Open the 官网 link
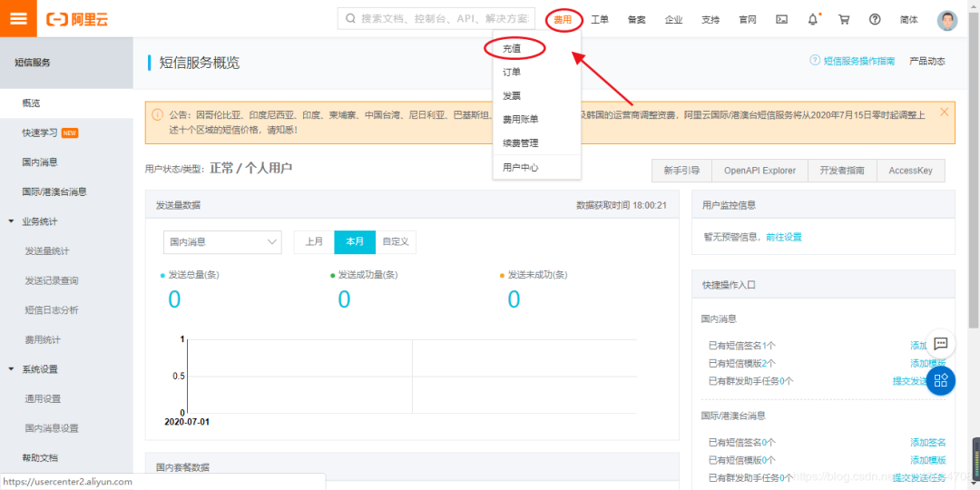 747,19
